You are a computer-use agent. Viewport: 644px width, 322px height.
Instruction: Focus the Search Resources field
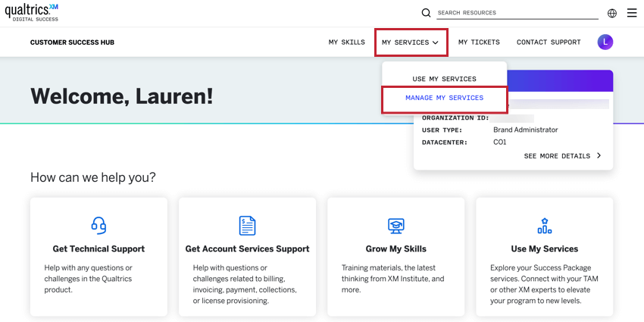[x=517, y=13]
